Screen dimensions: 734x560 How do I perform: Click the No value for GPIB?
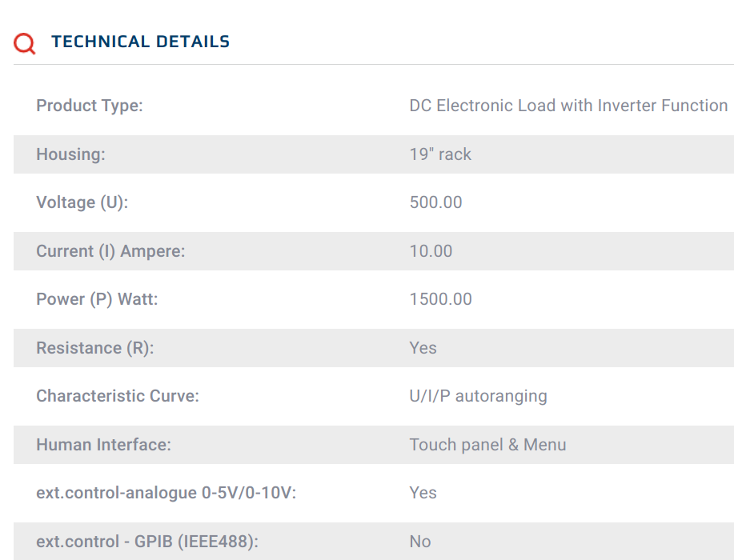pos(420,542)
